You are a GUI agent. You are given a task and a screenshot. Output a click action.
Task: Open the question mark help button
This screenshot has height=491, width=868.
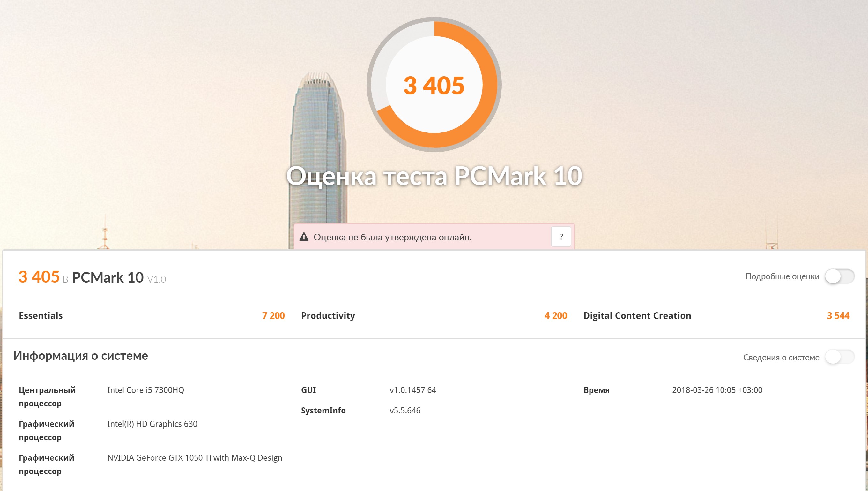[561, 237]
